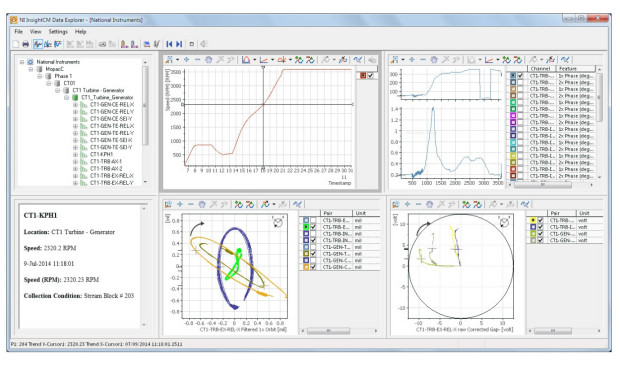
Task: Check the first CT1-TRB-E pair checkbox in orbit list
Action: click(x=313, y=220)
